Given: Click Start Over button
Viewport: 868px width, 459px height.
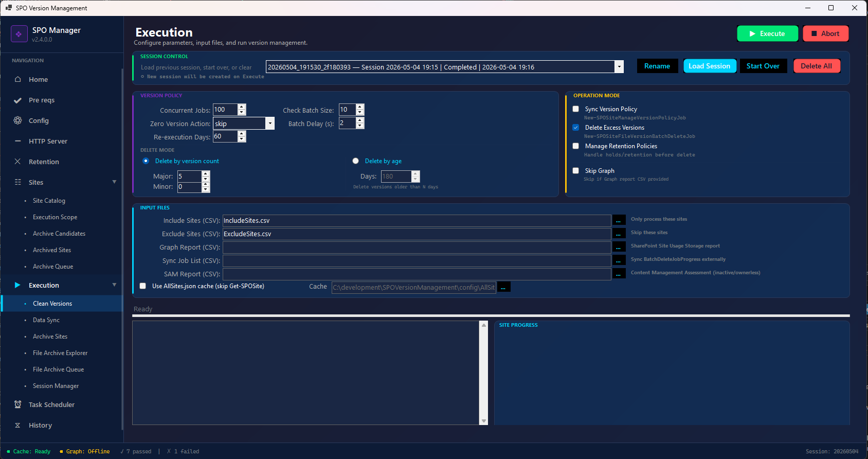Looking at the screenshot, I should pos(763,66).
